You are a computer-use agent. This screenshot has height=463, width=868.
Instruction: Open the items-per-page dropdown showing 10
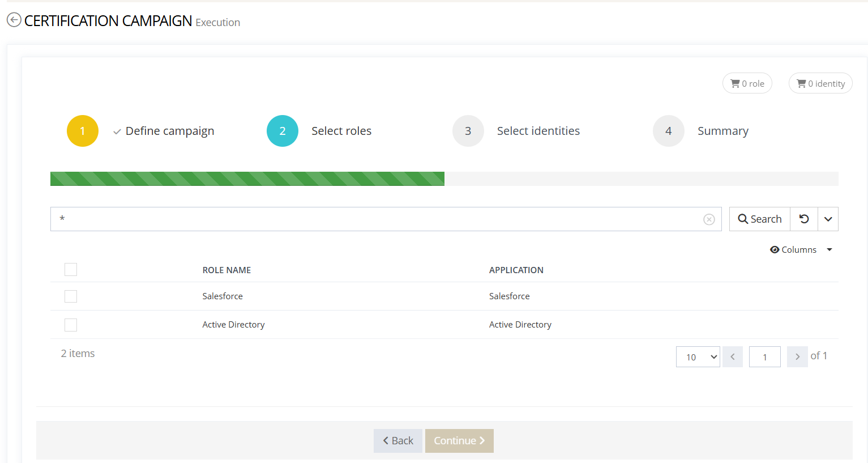point(698,357)
